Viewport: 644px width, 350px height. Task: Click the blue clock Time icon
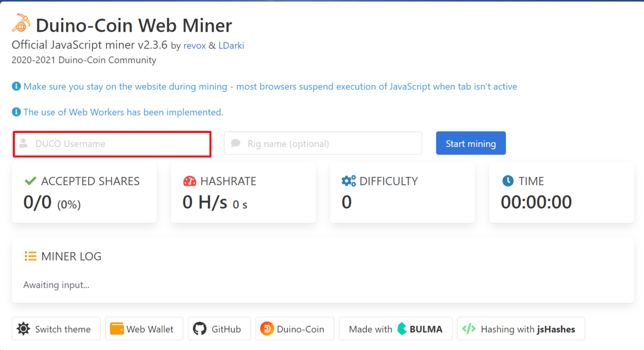pos(508,181)
